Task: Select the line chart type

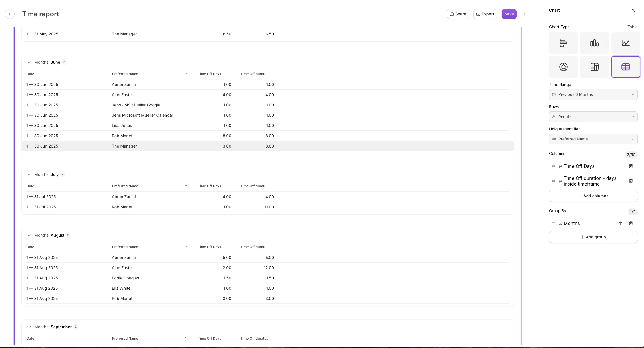Action: pos(625,43)
